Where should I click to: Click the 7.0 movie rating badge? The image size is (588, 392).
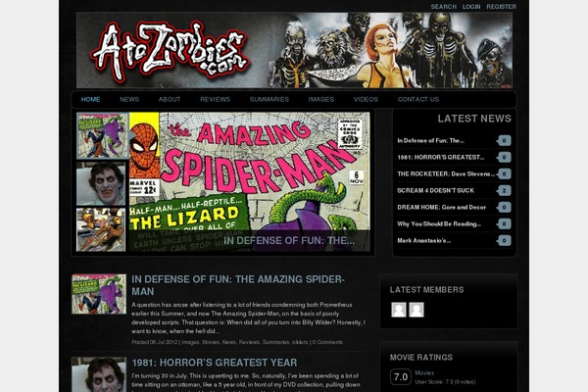pyautogui.click(x=401, y=377)
